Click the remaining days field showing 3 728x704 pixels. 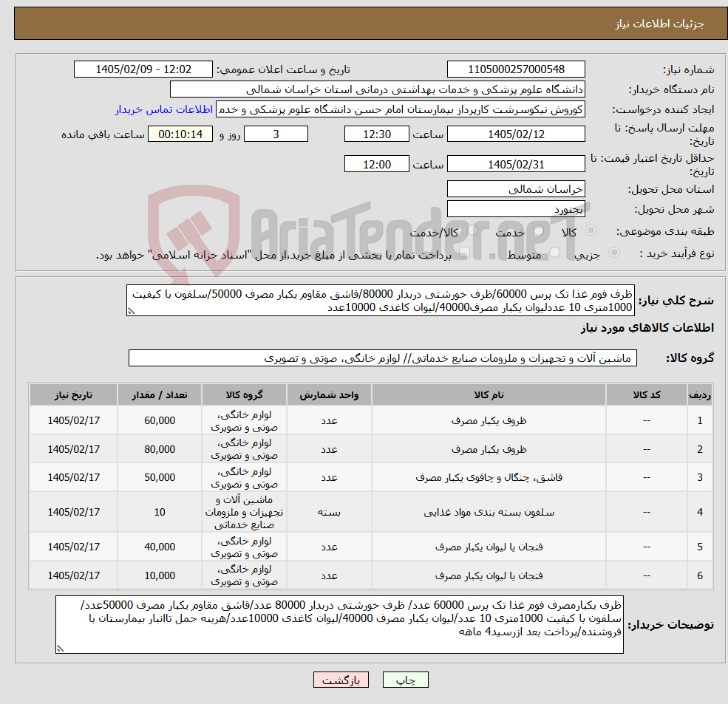point(276,134)
